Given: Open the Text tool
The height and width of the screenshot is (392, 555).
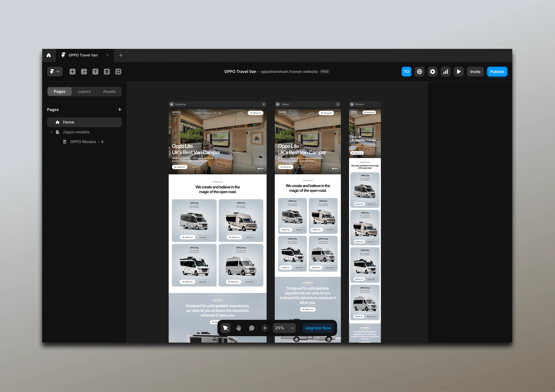Looking at the screenshot, I should click(x=95, y=72).
